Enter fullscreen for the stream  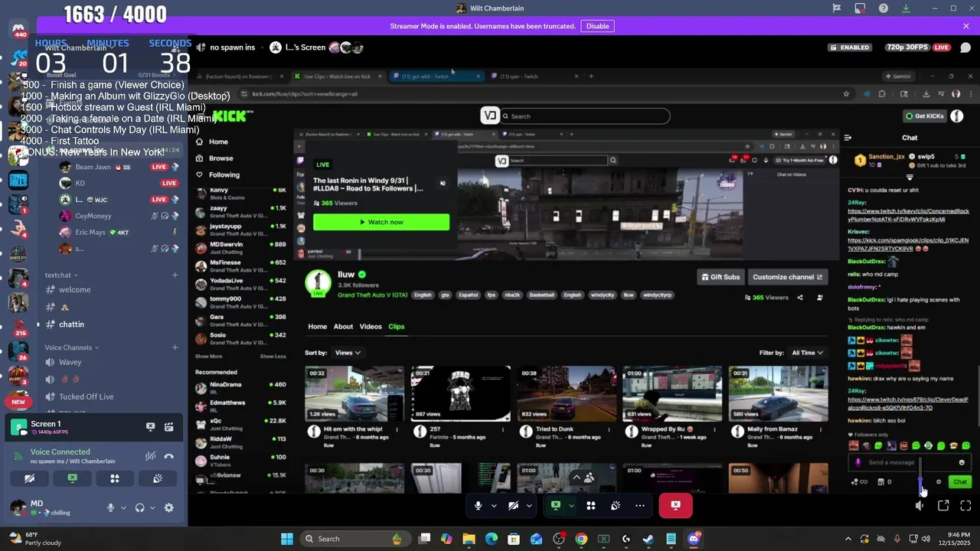pos(965,506)
